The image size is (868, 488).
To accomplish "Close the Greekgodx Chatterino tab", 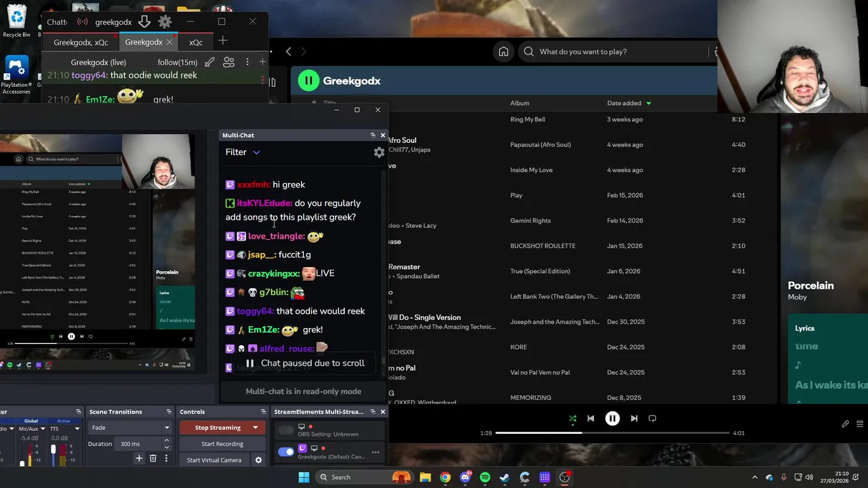I will coord(170,42).
